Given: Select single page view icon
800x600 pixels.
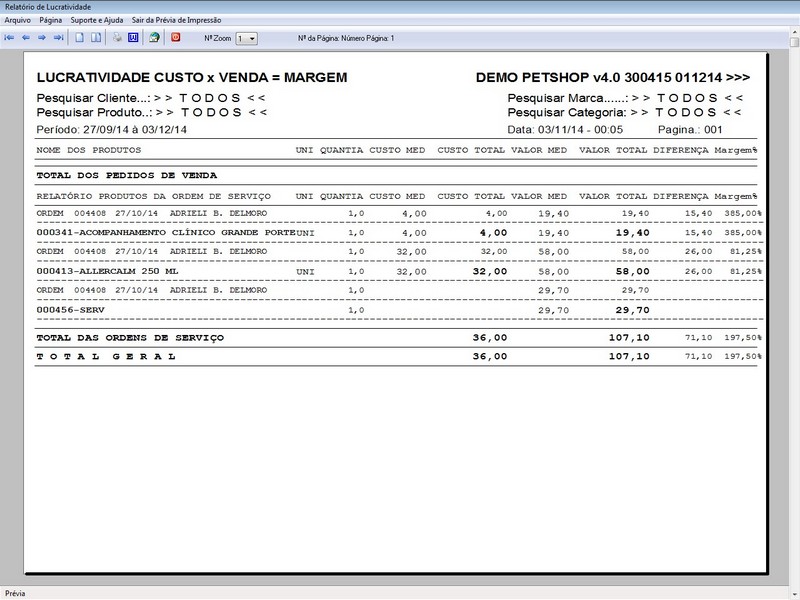Looking at the screenshot, I should pos(79,38).
